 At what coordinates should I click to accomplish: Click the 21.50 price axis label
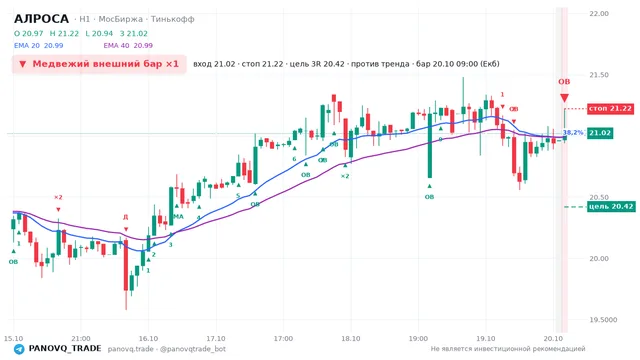tap(599, 75)
